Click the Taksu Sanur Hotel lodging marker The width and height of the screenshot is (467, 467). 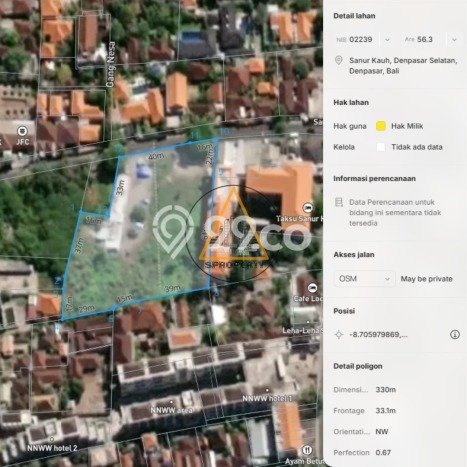[308, 208]
